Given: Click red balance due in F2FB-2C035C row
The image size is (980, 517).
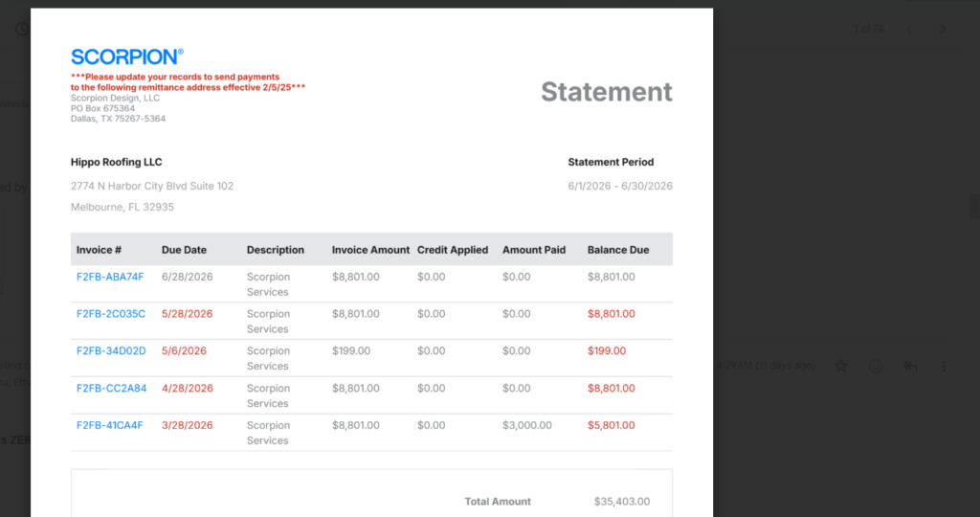Looking at the screenshot, I should pyautogui.click(x=611, y=314).
